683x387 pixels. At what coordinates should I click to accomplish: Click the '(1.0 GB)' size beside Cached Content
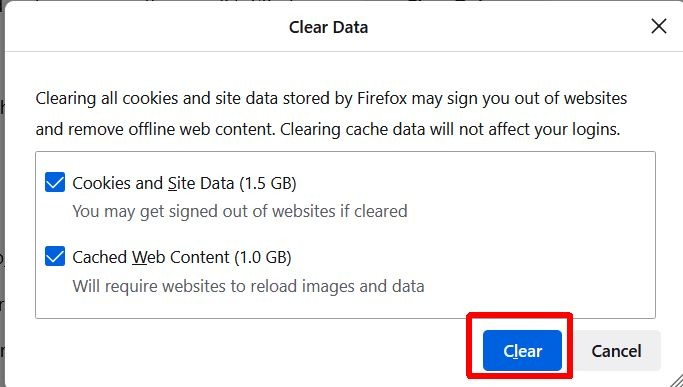click(263, 257)
